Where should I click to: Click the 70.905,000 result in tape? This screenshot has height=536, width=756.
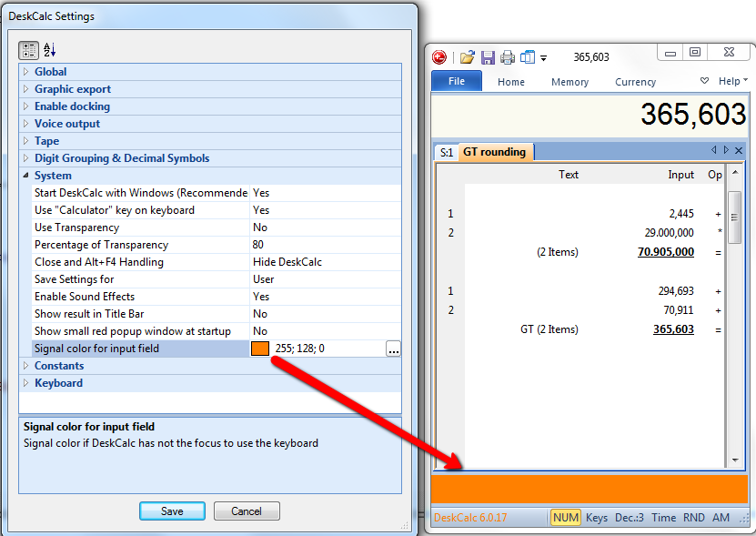tap(666, 252)
